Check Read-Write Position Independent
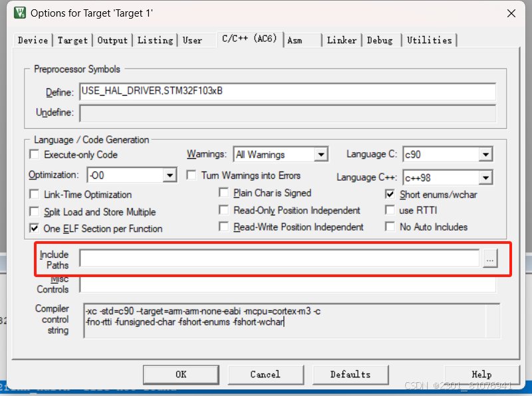Viewport: 532px width, 396px height. [223, 226]
